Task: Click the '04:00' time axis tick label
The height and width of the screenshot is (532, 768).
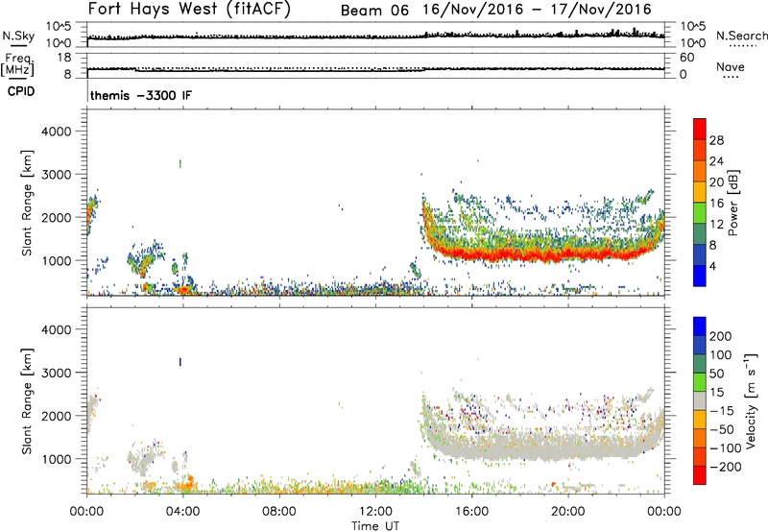Action: [182, 512]
